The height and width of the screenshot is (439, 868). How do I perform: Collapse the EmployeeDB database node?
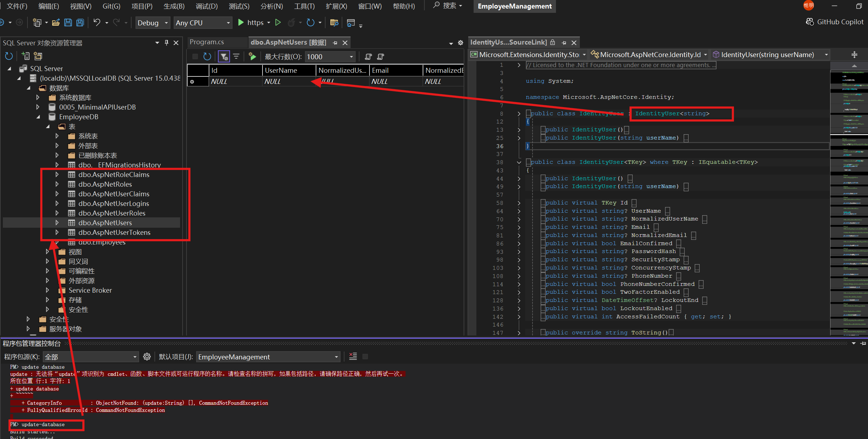click(x=38, y=117)
